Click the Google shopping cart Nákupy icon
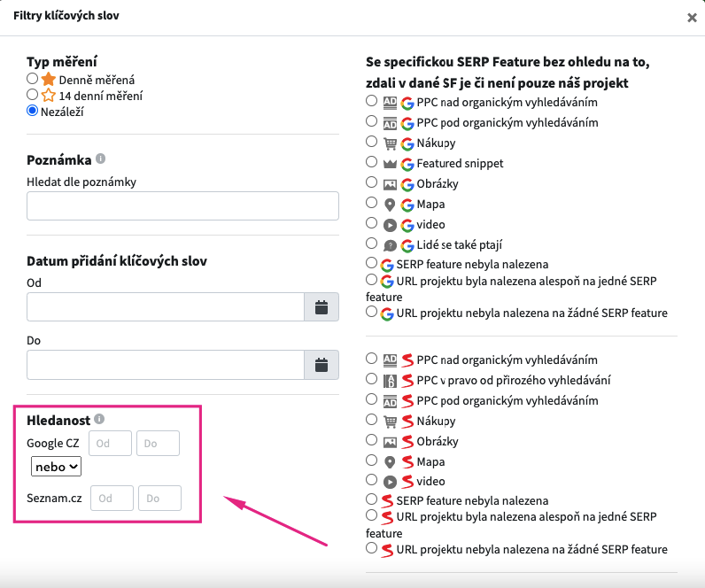The image size is (705, 588). [x=390, y=143]
